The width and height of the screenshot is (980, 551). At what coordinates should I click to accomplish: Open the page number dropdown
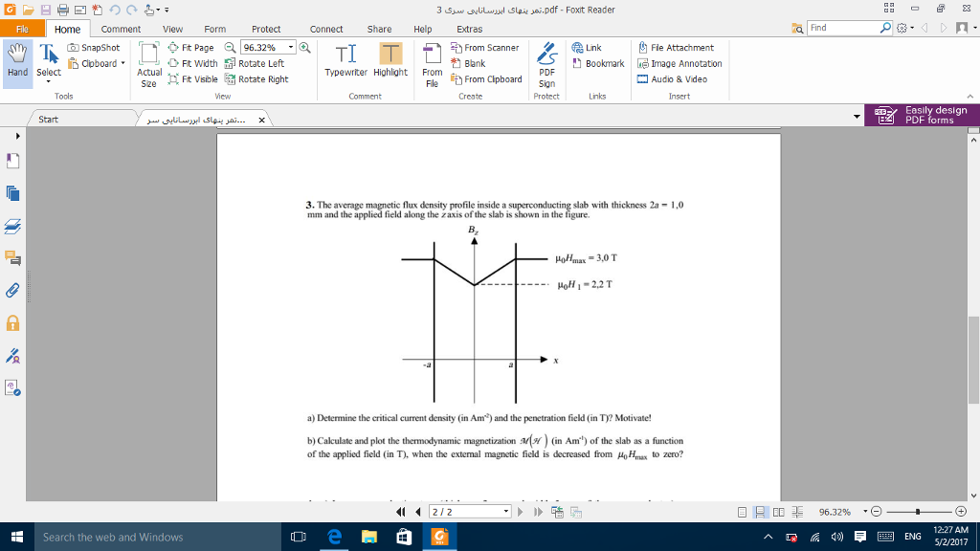click(505, 512)
